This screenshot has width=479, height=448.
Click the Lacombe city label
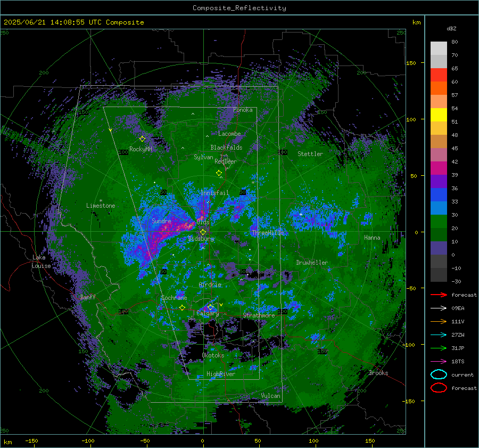coord(229,134)
